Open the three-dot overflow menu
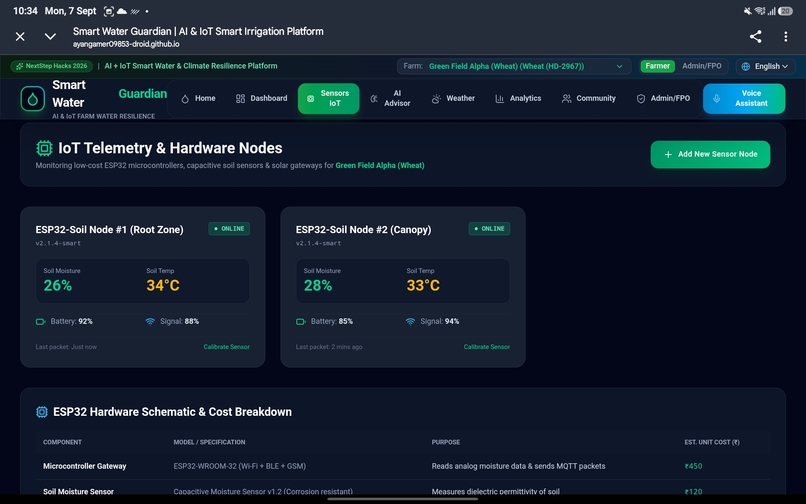Image resolution: width=806 pixels, height=504 pixels. [x=785, y=37]
